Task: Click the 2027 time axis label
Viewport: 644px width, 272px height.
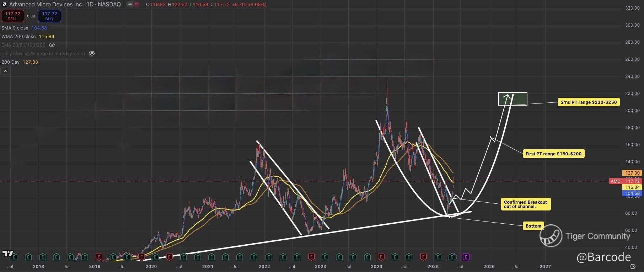Action: coord(545,267)
